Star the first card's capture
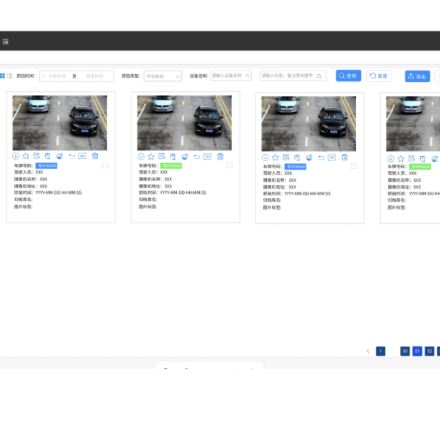 coord(26,156)
